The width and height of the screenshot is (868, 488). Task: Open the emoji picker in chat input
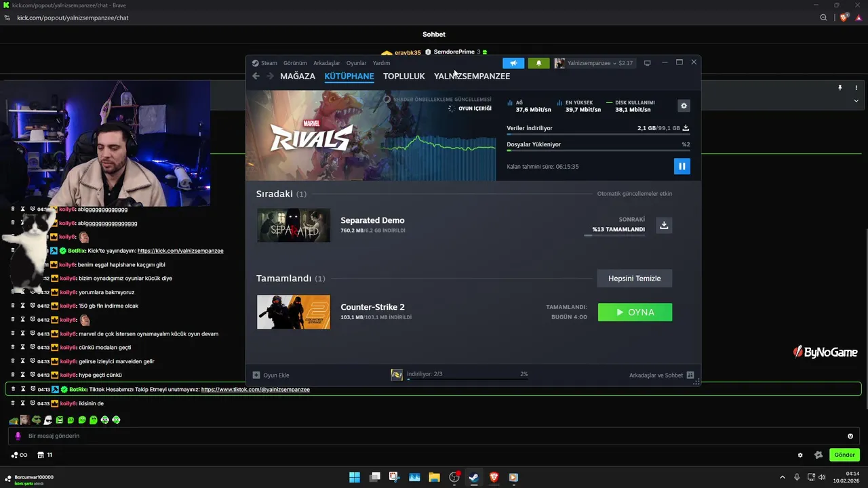[x=850, y=436]
